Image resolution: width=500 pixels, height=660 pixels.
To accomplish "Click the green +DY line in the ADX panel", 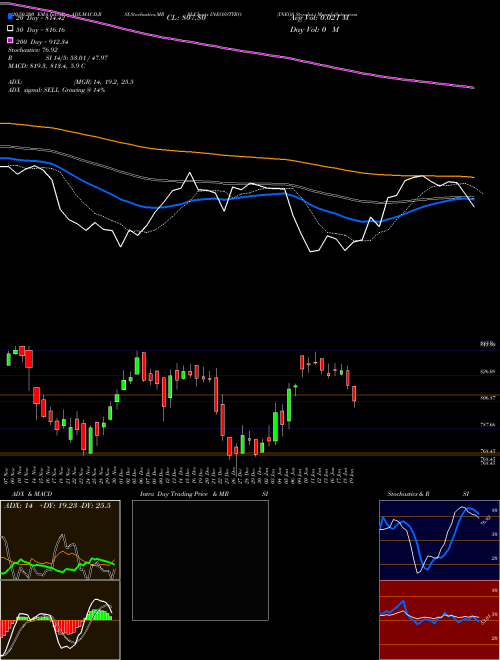I will click(x=59, y=565).
